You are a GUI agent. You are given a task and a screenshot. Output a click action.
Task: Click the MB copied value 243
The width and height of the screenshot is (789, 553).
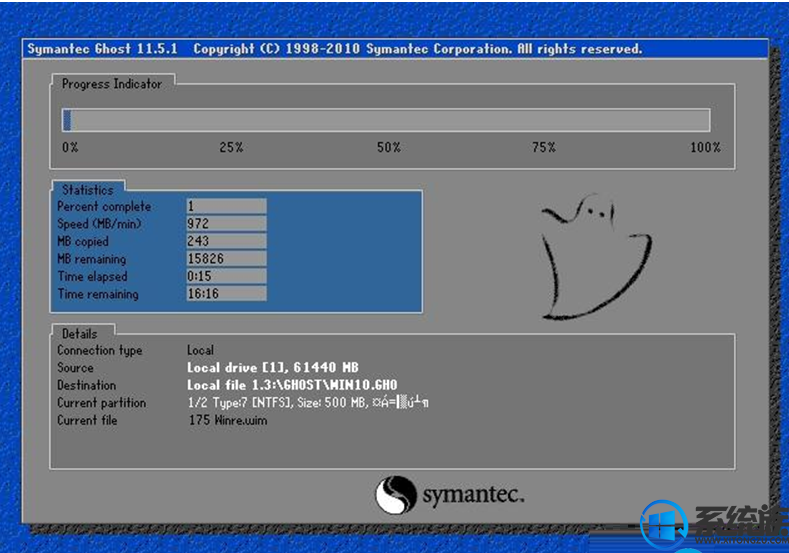pos(226,241)
